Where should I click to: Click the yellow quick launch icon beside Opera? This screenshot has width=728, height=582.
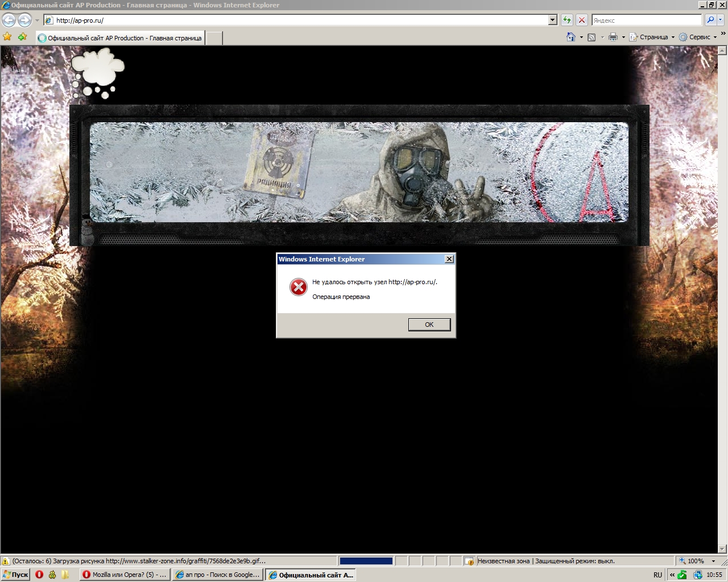[52, 575]
